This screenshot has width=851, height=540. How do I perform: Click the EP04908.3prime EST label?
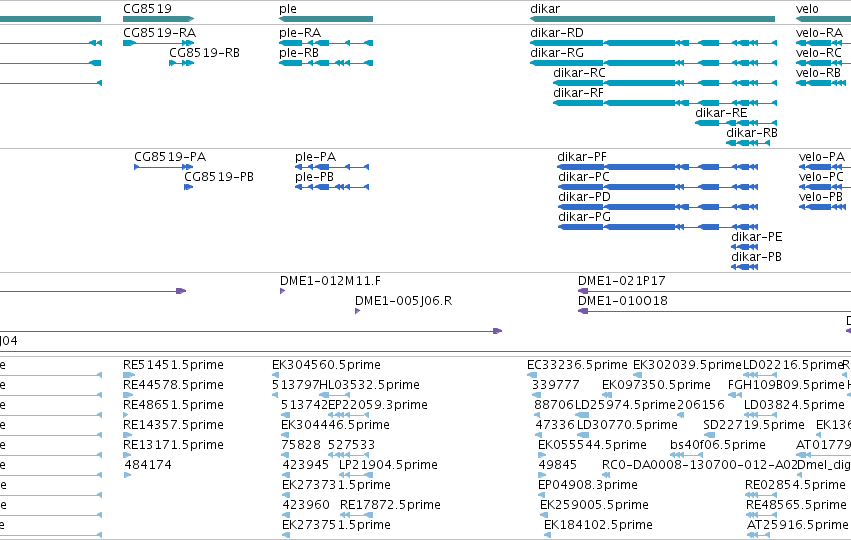tap(588, 485)
